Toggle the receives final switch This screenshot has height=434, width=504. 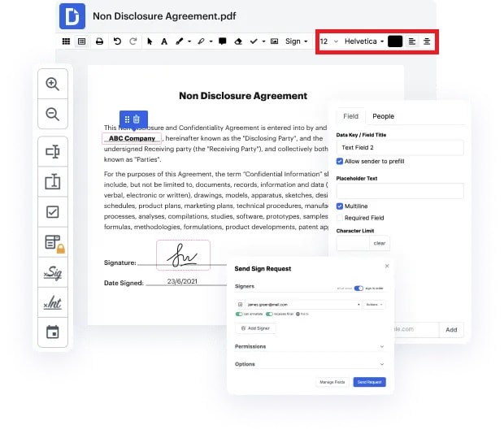(x=269, y=314)
